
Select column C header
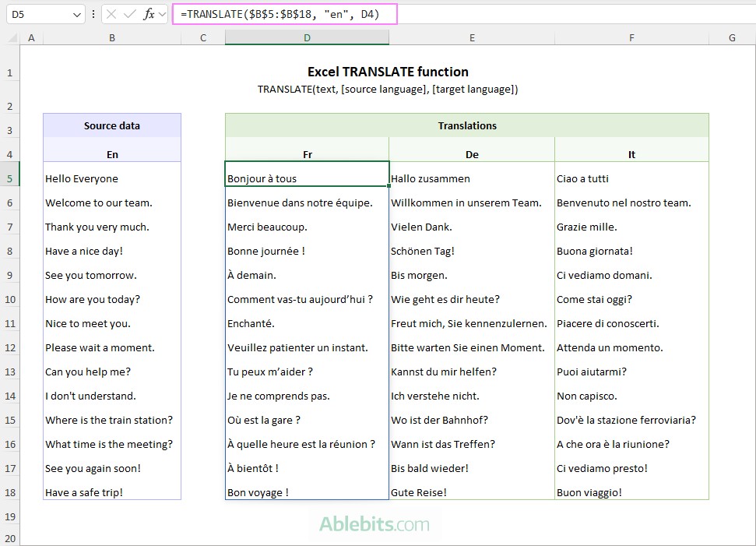click(203, 37)
